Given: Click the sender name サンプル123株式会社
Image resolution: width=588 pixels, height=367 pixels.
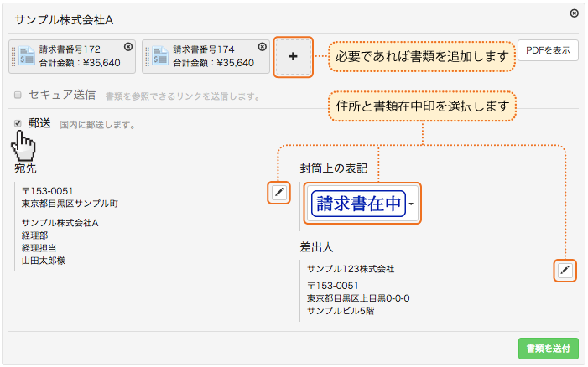Looking at the screenshot, I should [x=351, y=269].
